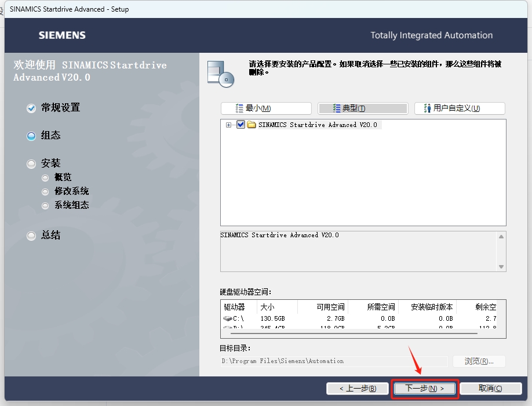Select the 总结 step indicator in the sidebar

click(x=32, y=235)
